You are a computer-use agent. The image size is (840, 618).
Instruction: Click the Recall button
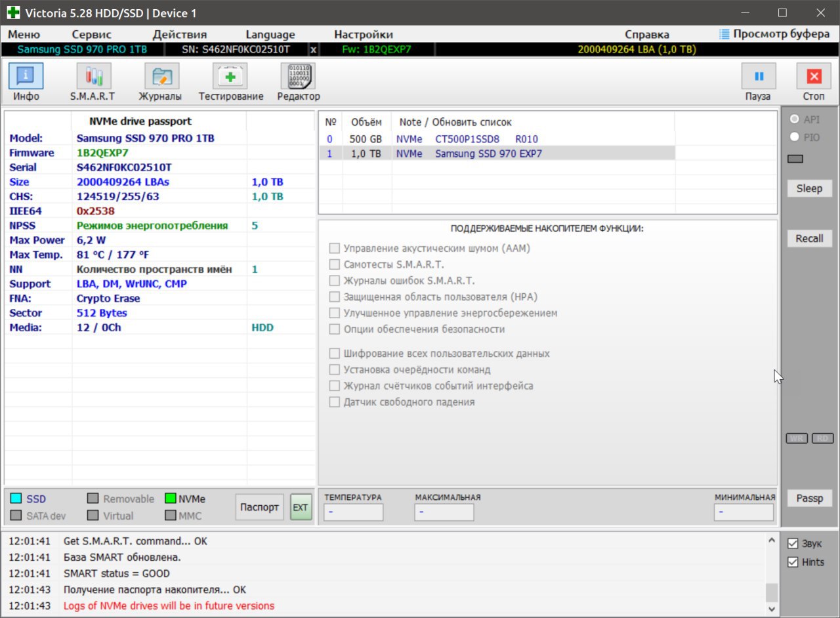tap(809, 238)
